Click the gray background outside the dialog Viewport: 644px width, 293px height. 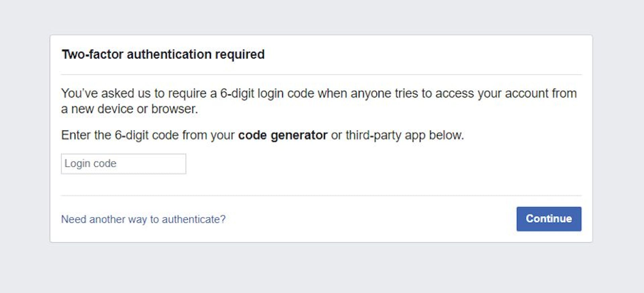tap(322, 268)
